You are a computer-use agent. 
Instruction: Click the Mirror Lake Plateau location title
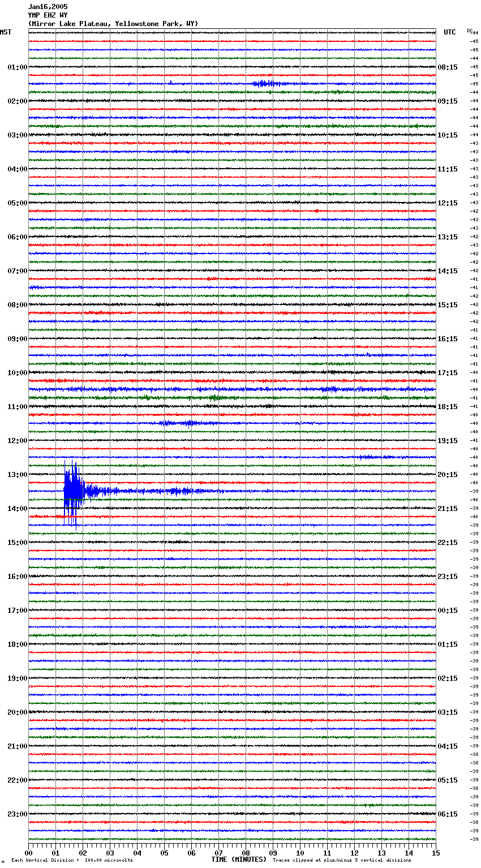113,24
